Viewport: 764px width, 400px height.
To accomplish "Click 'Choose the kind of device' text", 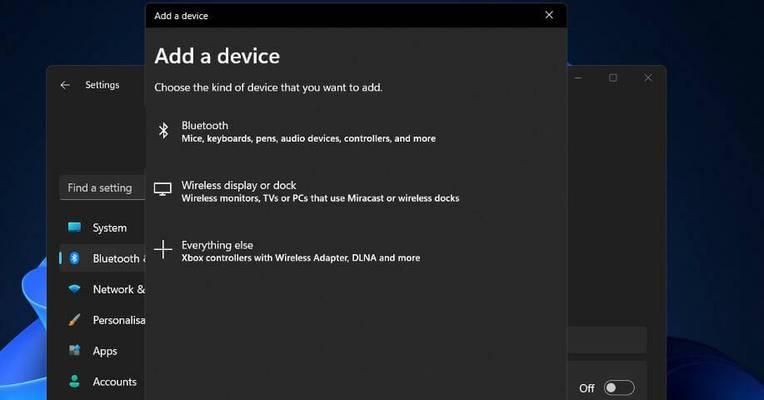I will click(x=268, y=88).
